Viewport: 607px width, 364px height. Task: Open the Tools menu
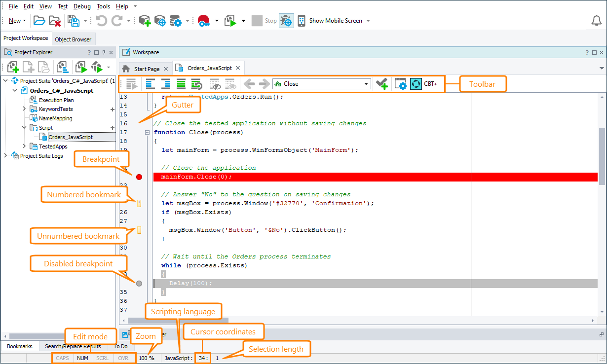pos(104,6)
